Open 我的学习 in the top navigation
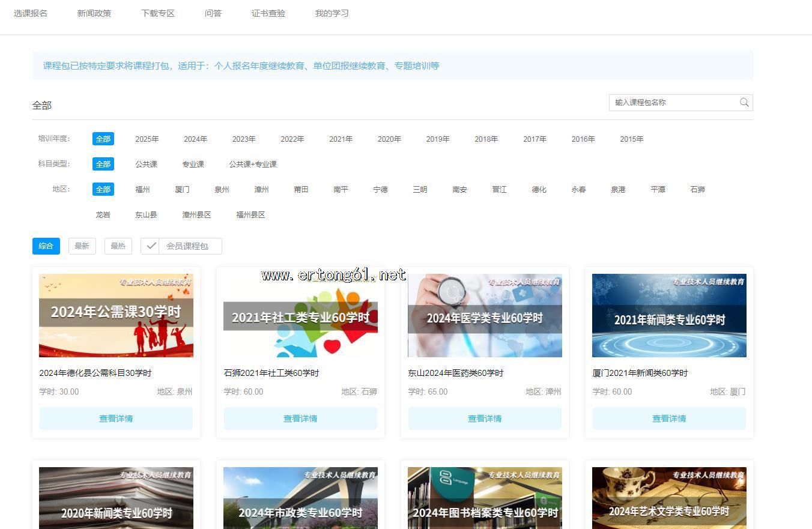 coord(332,13)
